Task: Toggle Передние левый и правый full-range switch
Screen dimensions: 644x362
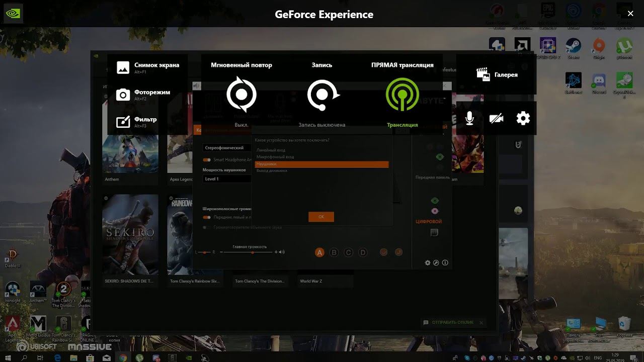Action: pos(207,217)
